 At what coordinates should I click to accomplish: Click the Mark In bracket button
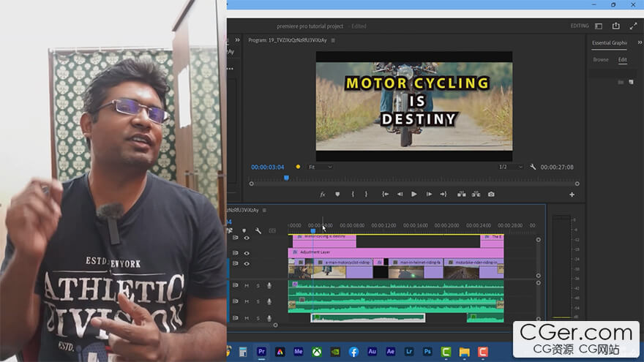(353, 195)
